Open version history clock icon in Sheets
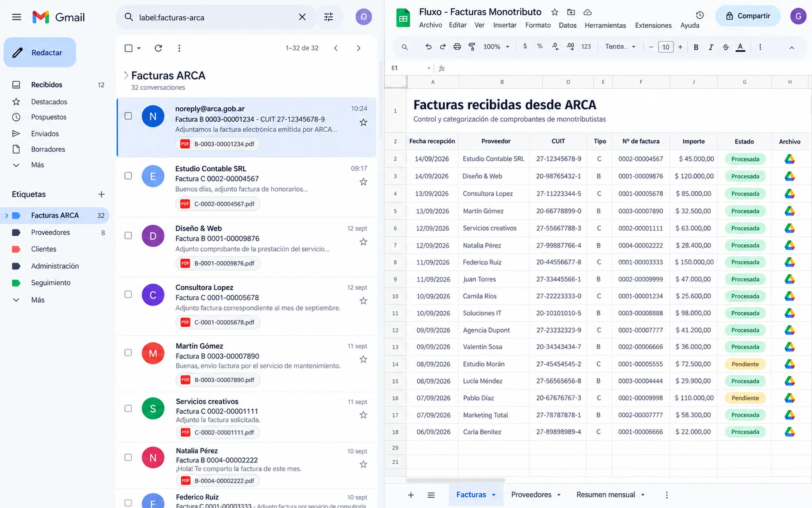This screenshot has height=508, width=812. click(x=700, y=15)
